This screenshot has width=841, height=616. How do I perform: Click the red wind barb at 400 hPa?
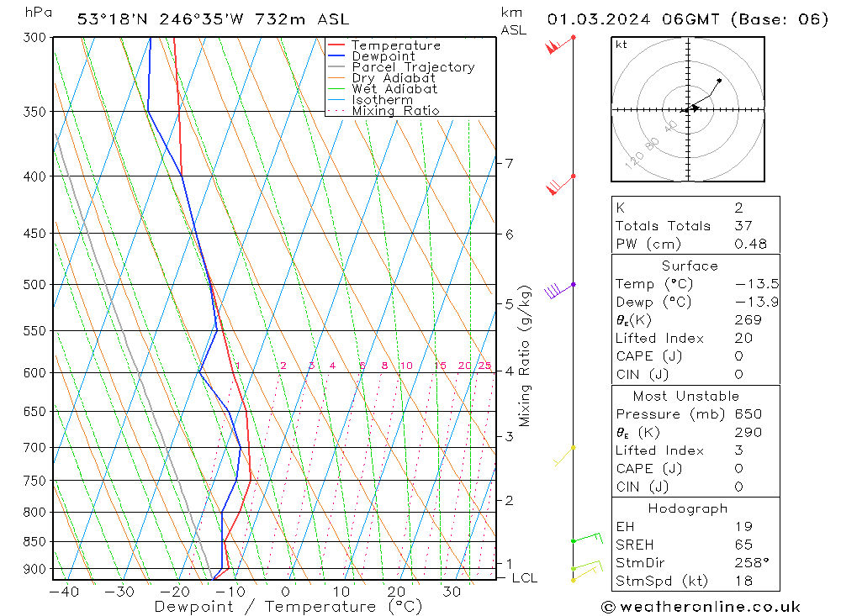pos(560,185)
